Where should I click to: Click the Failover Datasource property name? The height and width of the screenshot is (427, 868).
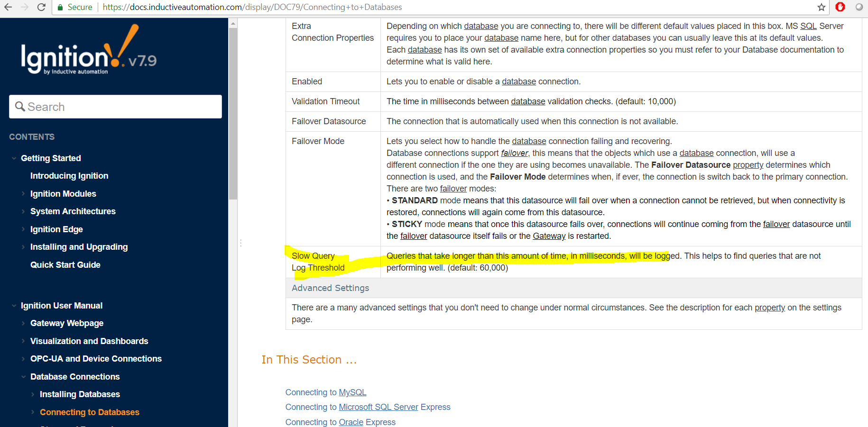pyautogui.click(x=329, y=121)
